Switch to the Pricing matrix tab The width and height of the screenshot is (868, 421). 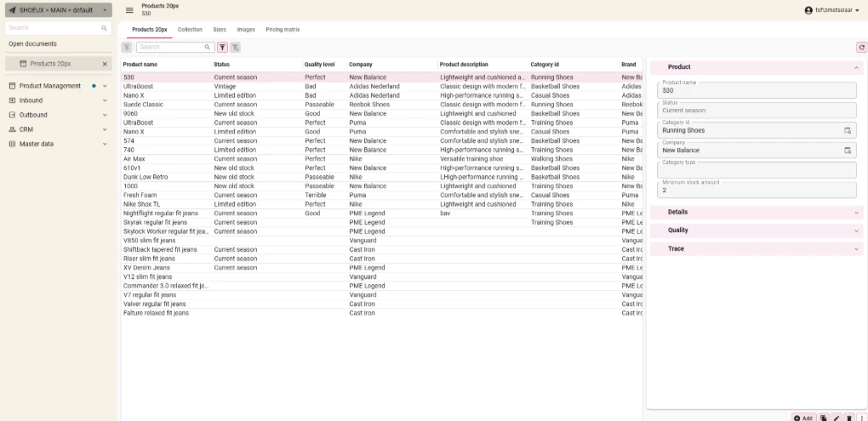(x=283, y=30)
